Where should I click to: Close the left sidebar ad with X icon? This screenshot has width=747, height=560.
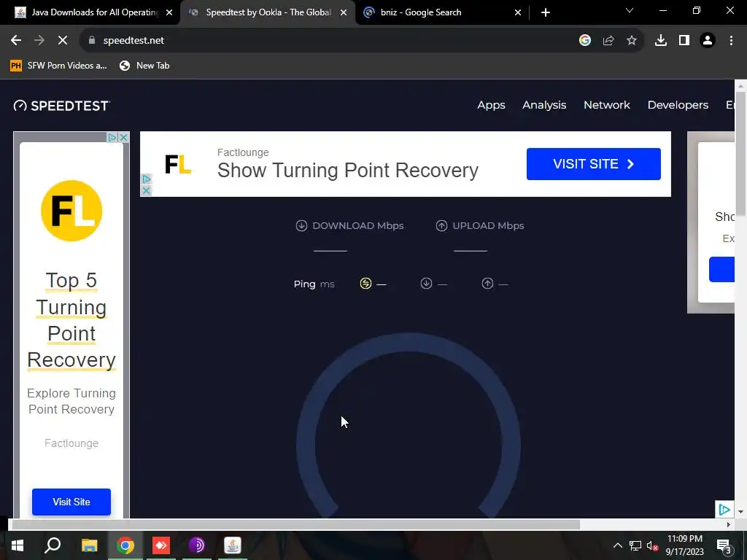[123, 137]
